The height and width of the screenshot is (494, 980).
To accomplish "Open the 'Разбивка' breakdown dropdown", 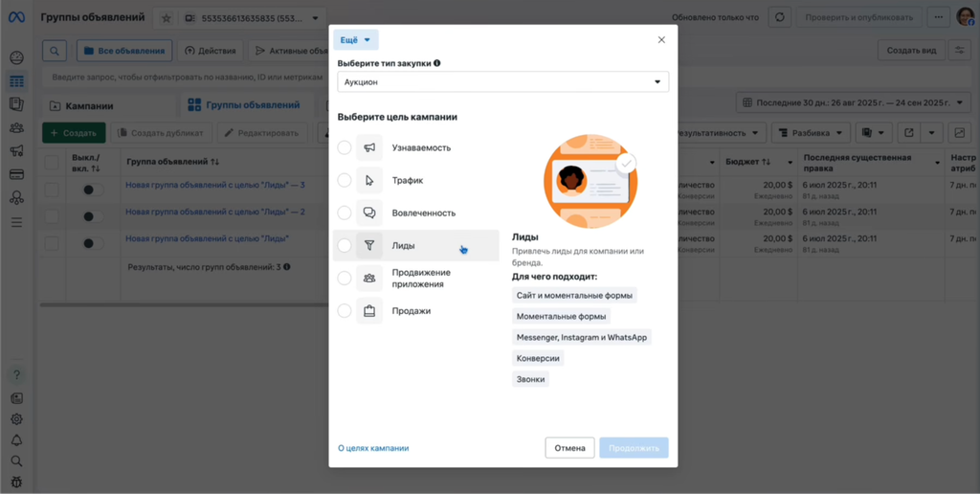I will coord(812,132).
